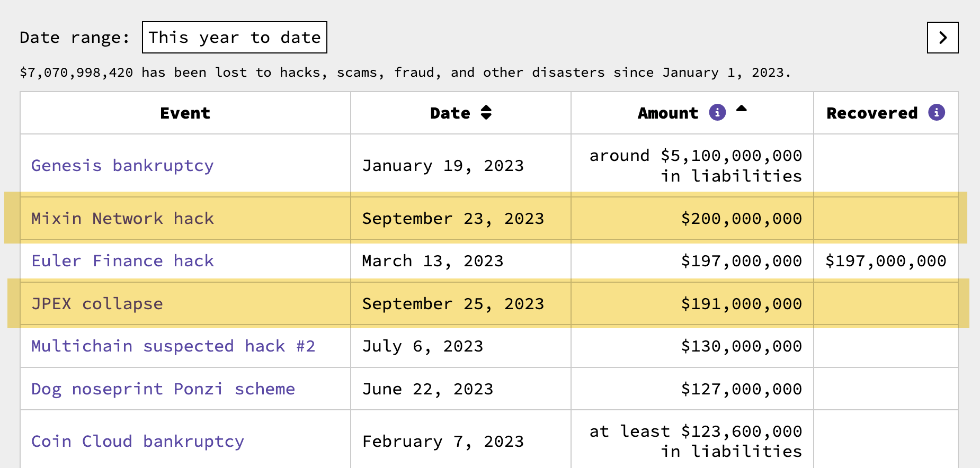Click the Amount column header label
Image resolution: width=980 pixels, height=468 pixels.
[668, 113]
